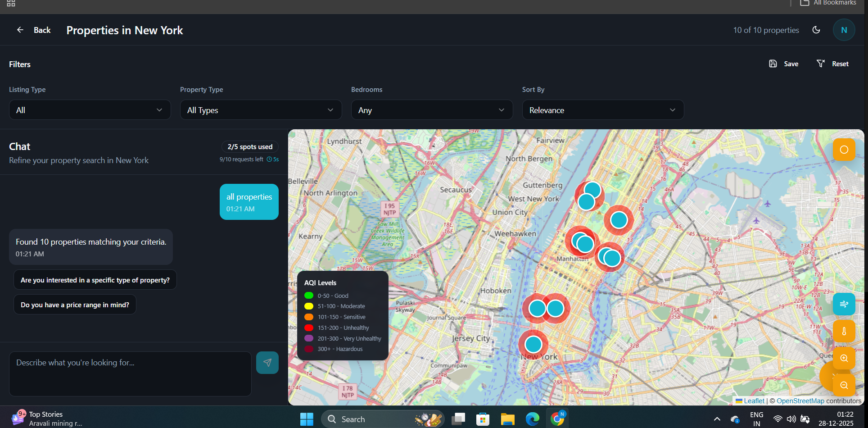This screenshot has width=868, height=428.
Task: Select the topmost property marker near West New York
Action: 592,190
